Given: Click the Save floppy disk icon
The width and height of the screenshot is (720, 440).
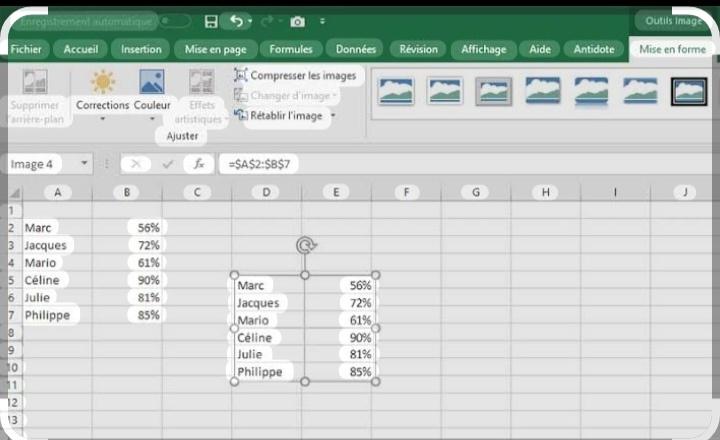Looking at the screenshot, I should pyautogui.click(x=211, y=22).
